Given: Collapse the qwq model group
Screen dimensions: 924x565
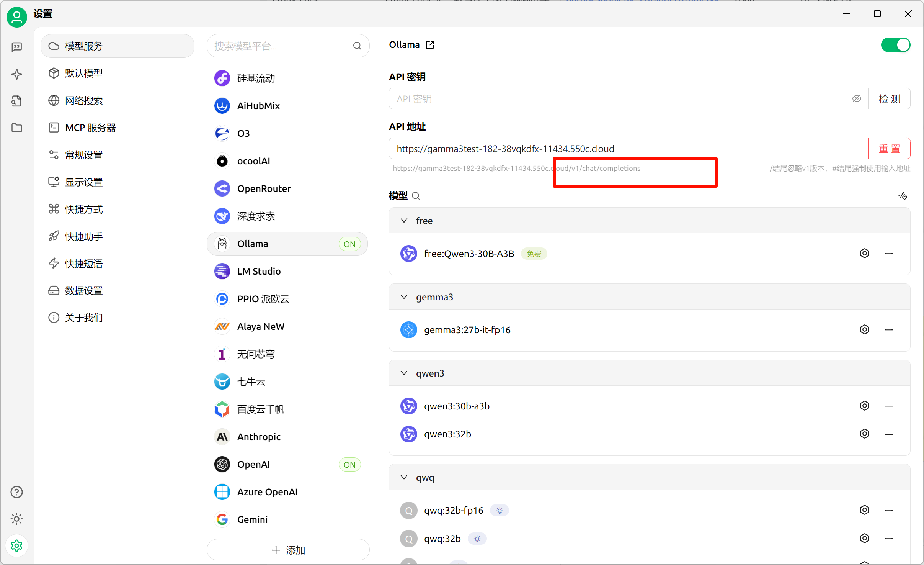Looking at the screenshot, I should point(404,477).
